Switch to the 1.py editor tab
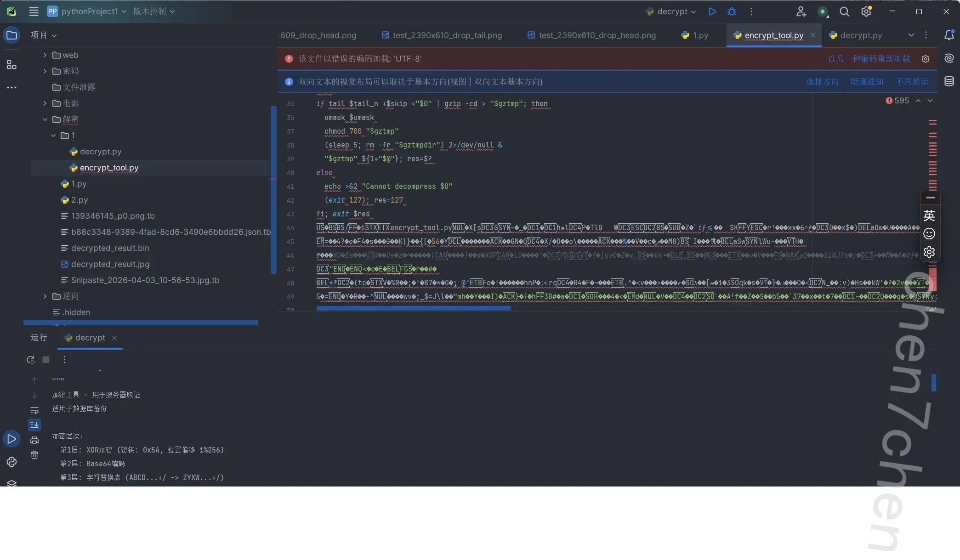Image resolution: width=960 pixels, height=560 pixels. pos(695,35)
